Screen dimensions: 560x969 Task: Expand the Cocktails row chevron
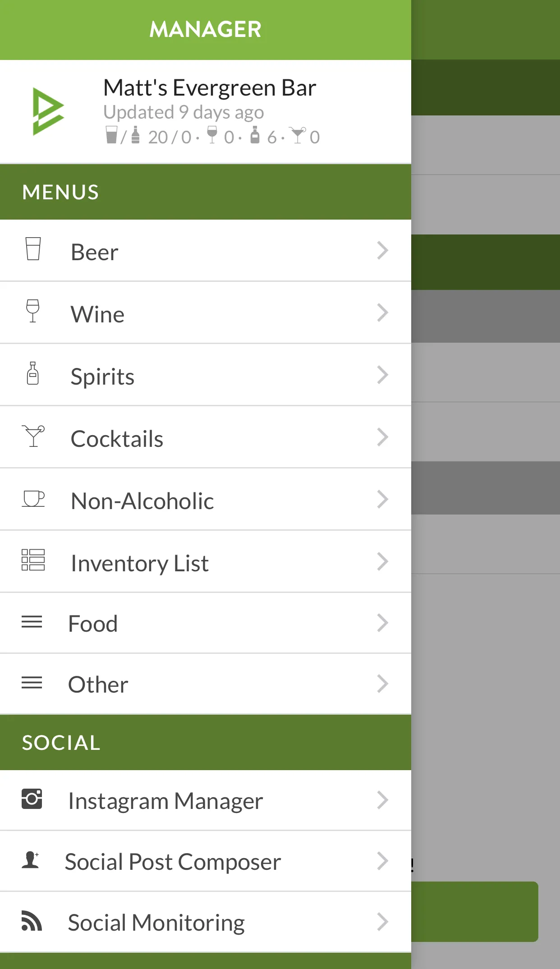[x=382, y=437]
